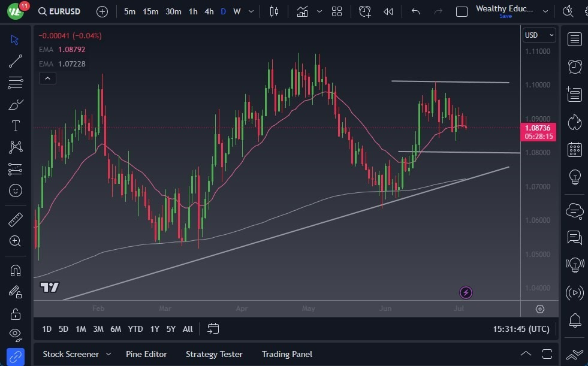Select the Trend Line tool

coord(16,61)
